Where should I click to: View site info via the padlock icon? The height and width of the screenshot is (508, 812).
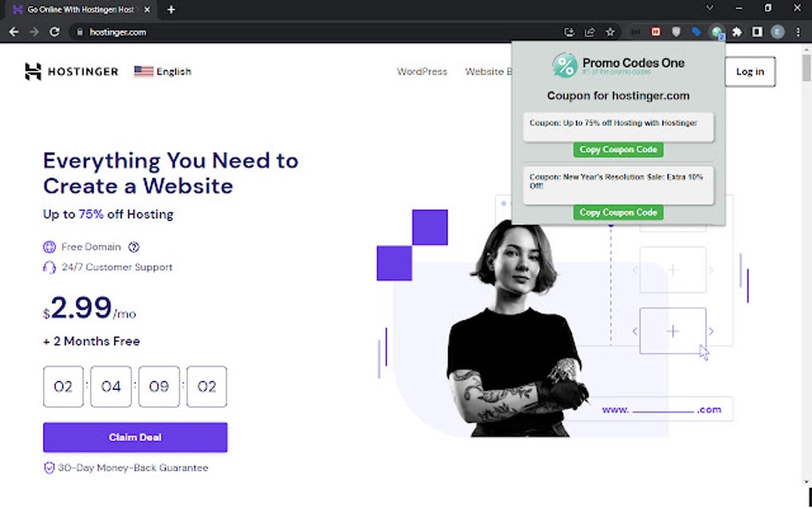80,32
